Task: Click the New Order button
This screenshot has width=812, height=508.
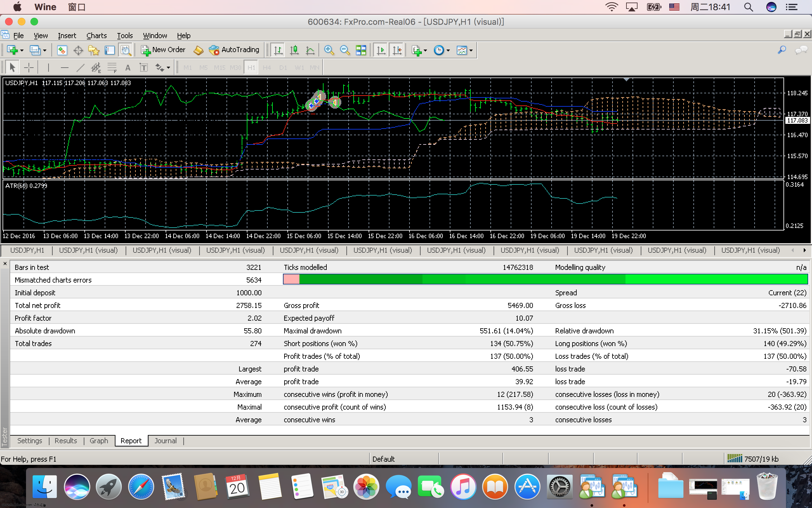Action: pyautogui.click(x=163, y=50)
